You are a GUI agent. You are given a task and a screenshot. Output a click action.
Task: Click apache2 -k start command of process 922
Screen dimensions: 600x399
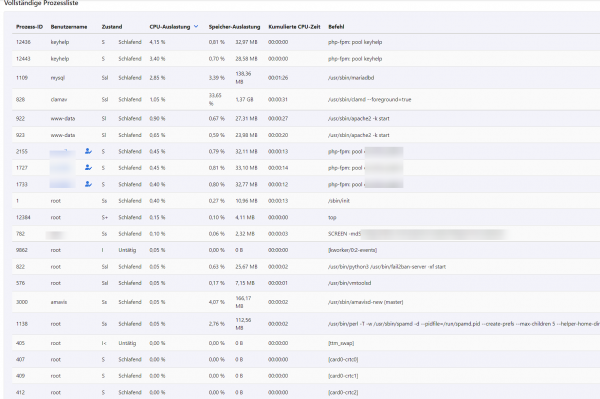(359, 119)
